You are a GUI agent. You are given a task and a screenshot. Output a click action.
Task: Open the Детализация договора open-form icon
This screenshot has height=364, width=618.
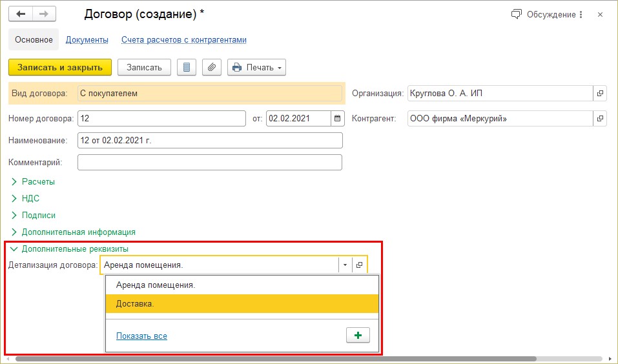click(x=360, y=265)
